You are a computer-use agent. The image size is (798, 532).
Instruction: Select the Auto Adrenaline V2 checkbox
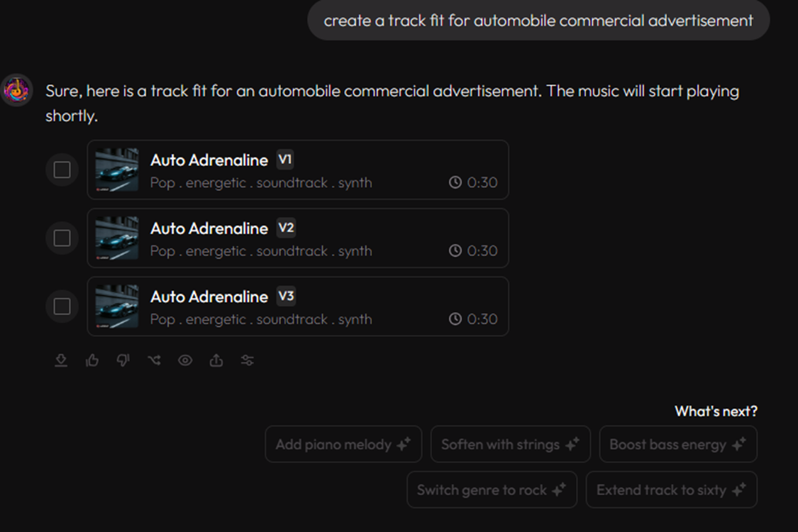[62, 238]
